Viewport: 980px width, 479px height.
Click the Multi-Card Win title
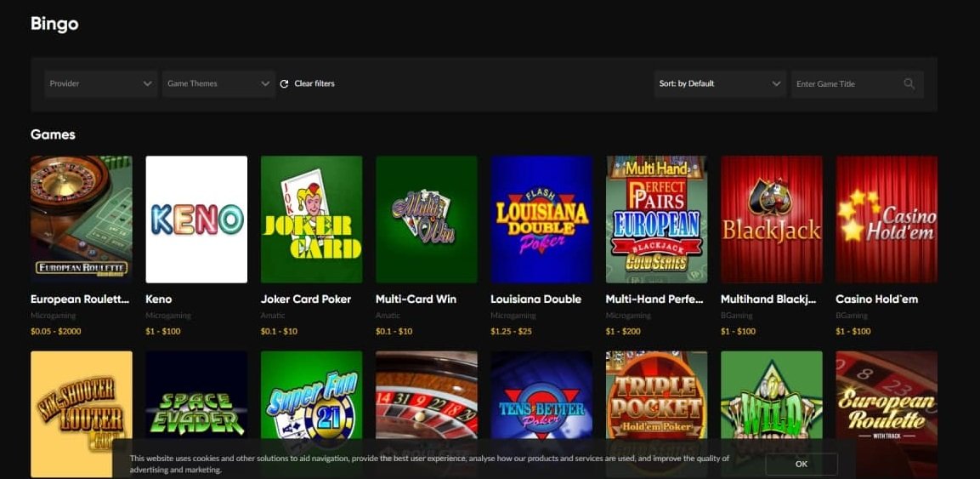point(416,299)
